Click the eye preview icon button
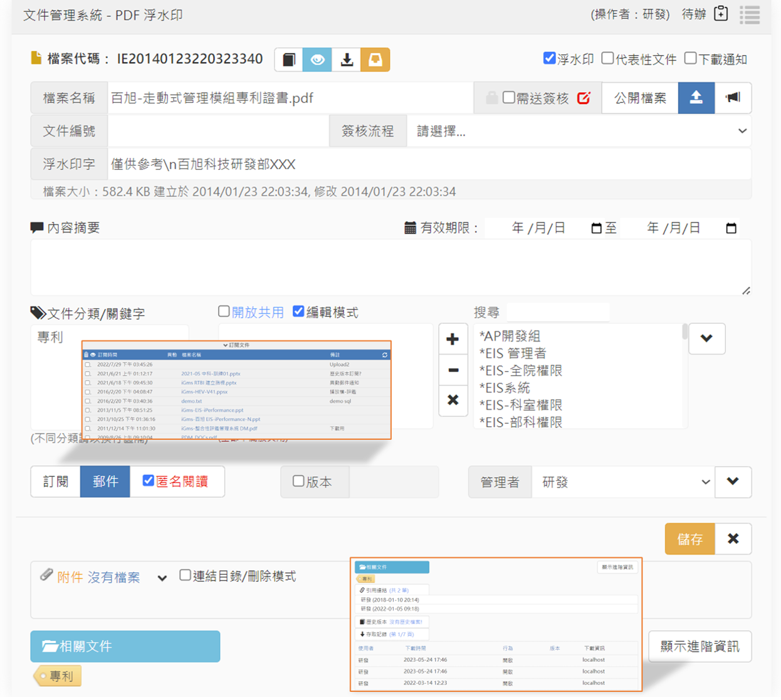781x700 pixels. pyautogui.click(x=317, y=60)
